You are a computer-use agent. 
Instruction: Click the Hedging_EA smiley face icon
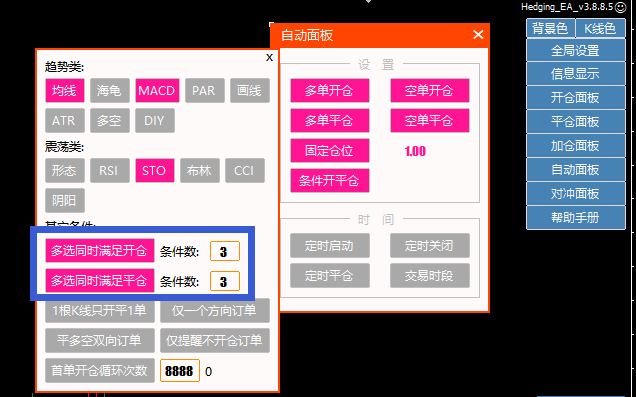[621, 7]
